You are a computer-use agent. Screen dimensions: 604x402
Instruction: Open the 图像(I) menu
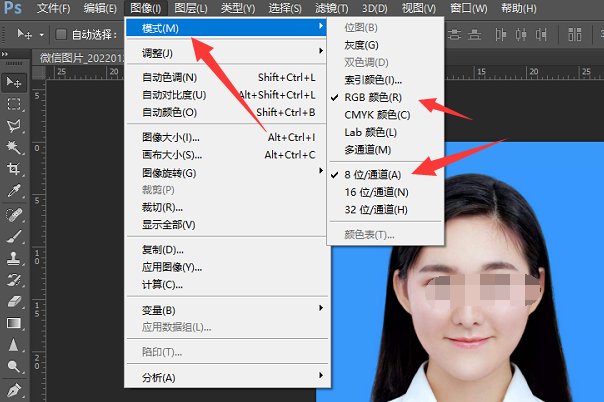tap(146, 8)
